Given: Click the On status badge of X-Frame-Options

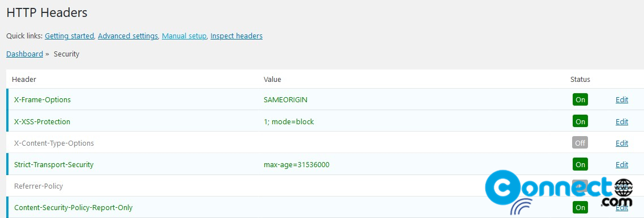Looking at the screenshot, I should pos(580,99).
